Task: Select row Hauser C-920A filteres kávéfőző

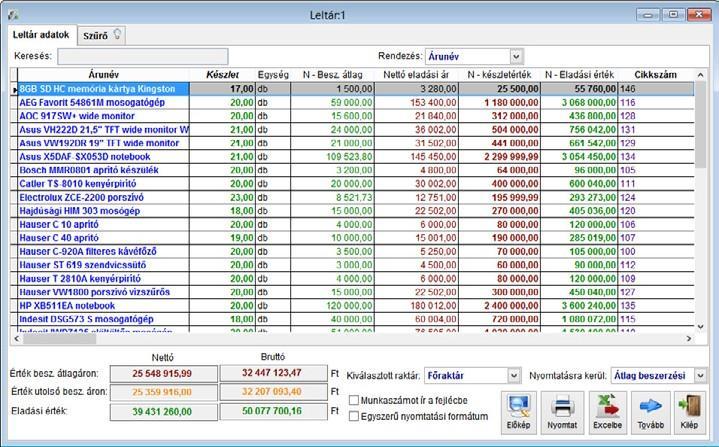Action: tap(351, 252)
